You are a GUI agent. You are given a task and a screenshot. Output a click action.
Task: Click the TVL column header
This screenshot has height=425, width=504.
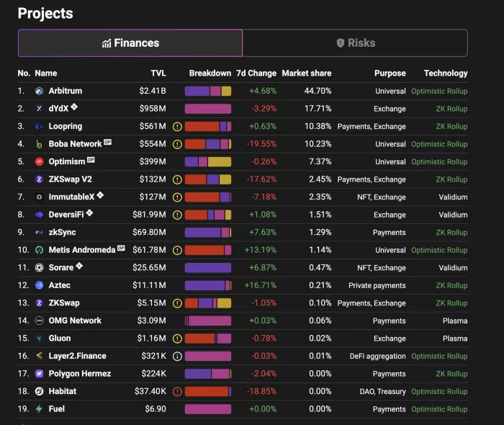coord(158,73)
